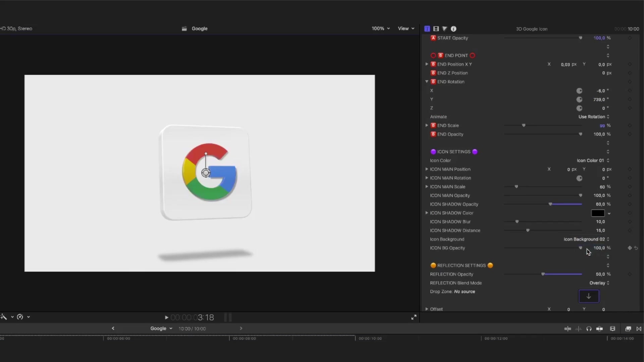644x362 pixels.
Task: Collapse the END Rotation parameter group
Action: (427, 81)
